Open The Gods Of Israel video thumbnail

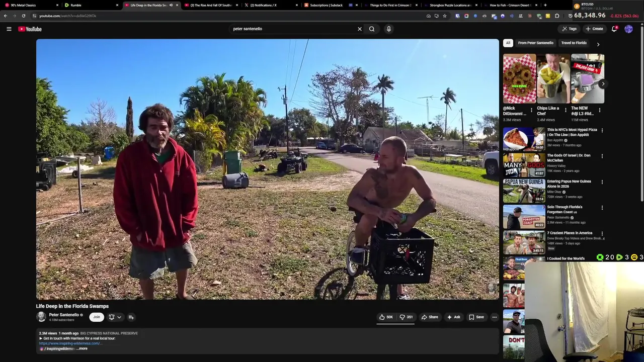click(524, 165)
